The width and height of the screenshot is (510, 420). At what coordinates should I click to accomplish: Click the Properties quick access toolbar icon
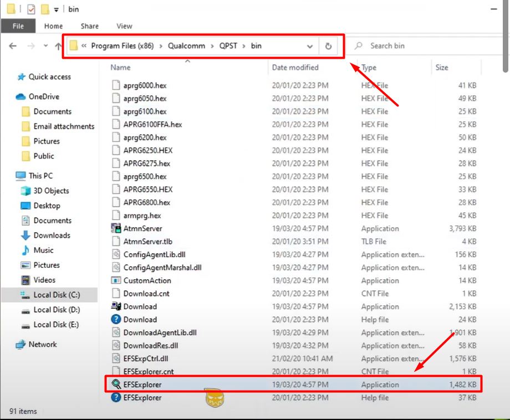(x=31, y=9)
